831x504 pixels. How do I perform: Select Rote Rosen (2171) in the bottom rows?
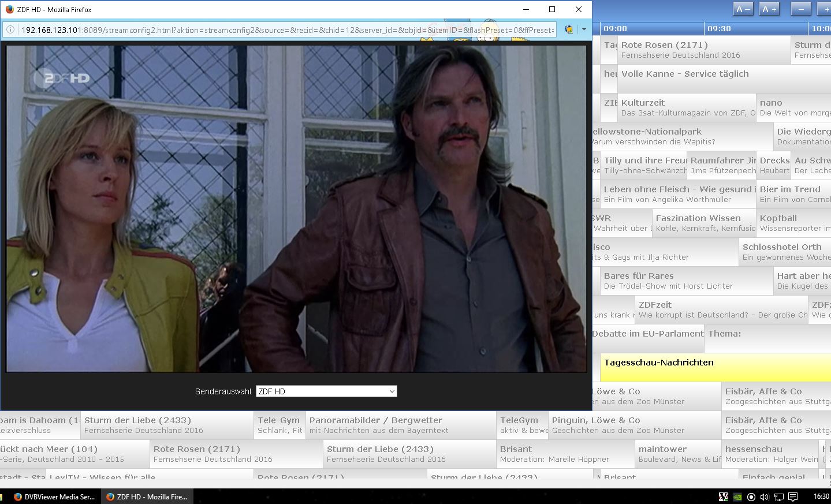(x=236, y=454)
